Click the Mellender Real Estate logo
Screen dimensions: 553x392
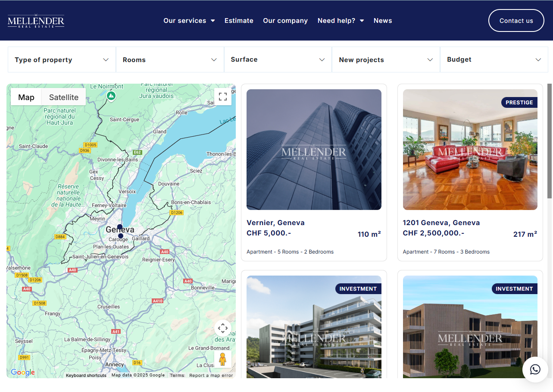pyautogui.click(x=36, y=21)
